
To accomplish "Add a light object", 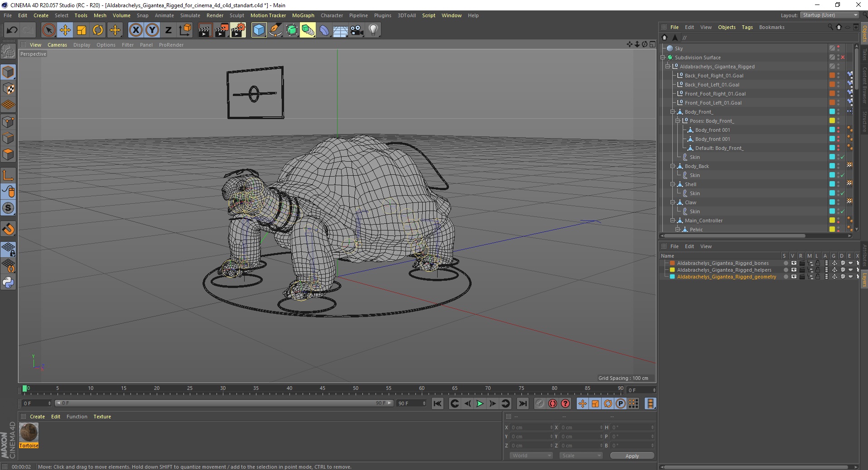I will click(373, 30).
